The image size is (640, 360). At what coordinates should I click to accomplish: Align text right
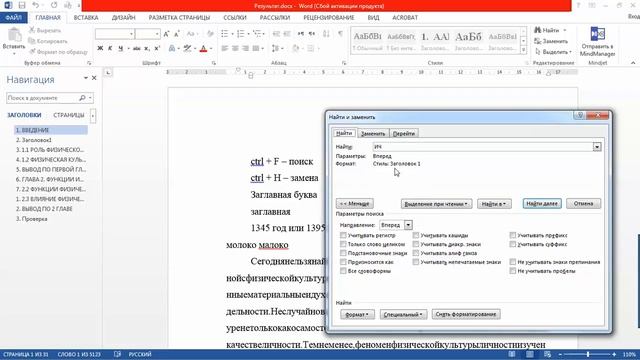[x=245, y=49]
